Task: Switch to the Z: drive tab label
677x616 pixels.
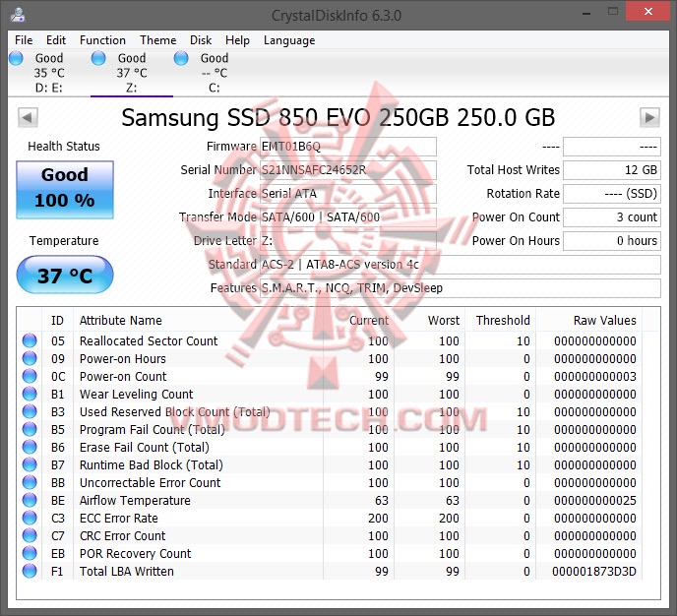Action: (x=132, y=88)
